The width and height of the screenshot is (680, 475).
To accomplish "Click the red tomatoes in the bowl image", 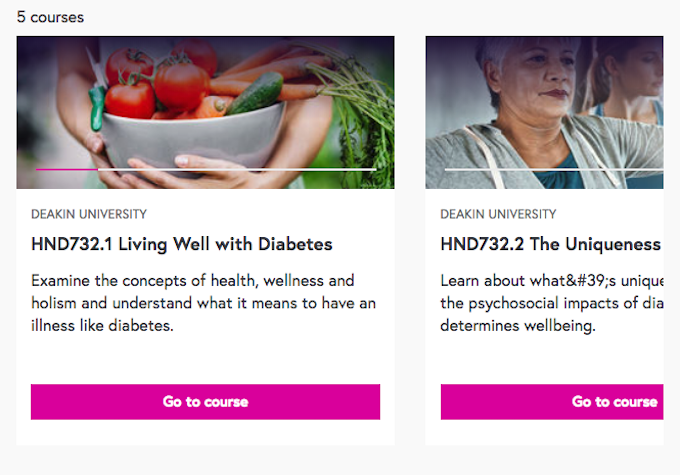I will coord(158,80).
